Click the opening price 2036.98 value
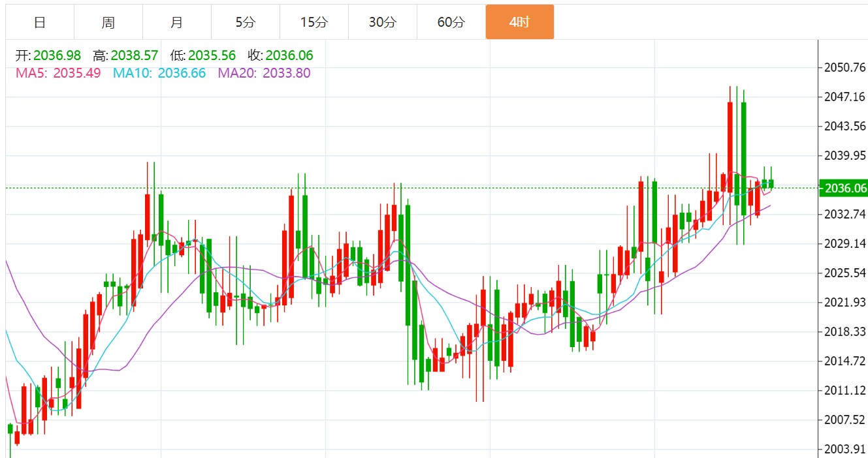Image resolution: width=868 pixels, height=458 pixels. pyautogui.click(x=57, y=56)
